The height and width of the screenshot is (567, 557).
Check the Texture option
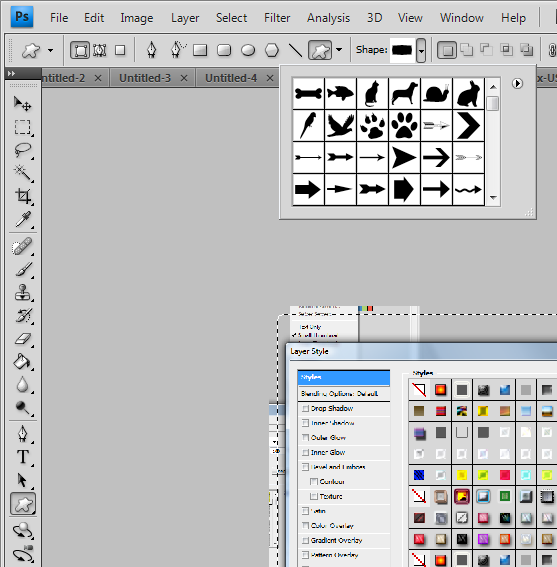click(314, 496)
